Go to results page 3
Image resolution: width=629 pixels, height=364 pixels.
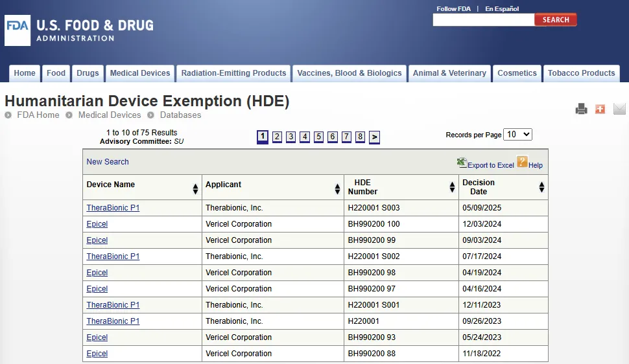click(291, 137)
